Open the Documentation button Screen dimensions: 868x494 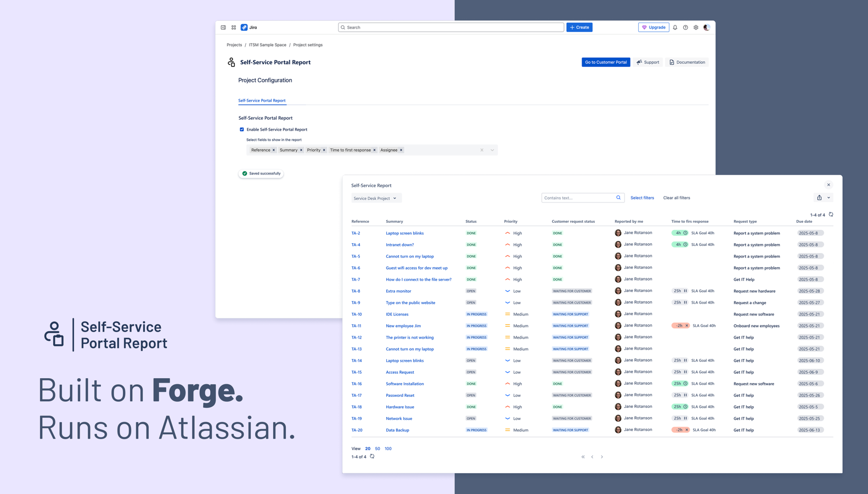pos(687,62)
